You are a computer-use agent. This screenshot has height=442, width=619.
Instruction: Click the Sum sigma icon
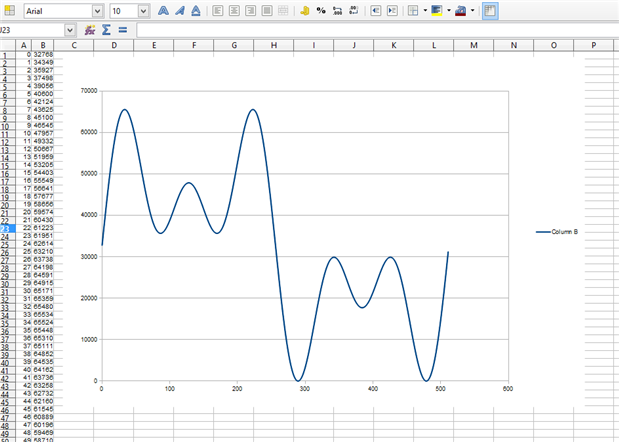click(106, 30)
